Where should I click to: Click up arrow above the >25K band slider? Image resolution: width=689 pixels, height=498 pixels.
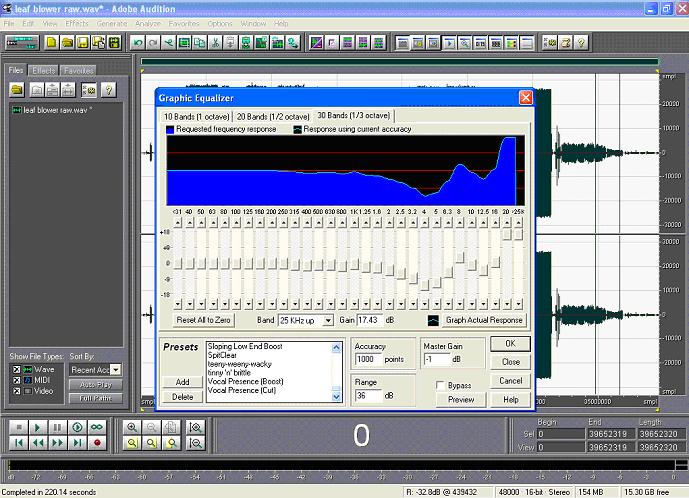[x=519, y=223]
